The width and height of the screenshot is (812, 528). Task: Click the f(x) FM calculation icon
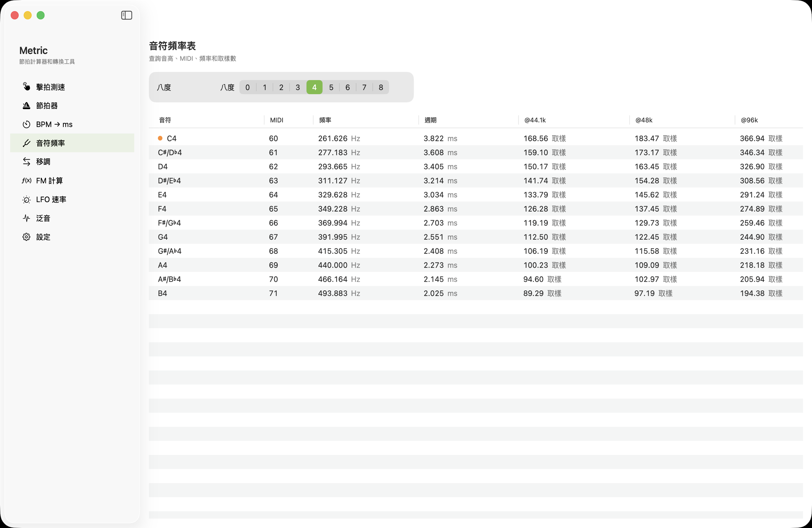tap(27, 181)
